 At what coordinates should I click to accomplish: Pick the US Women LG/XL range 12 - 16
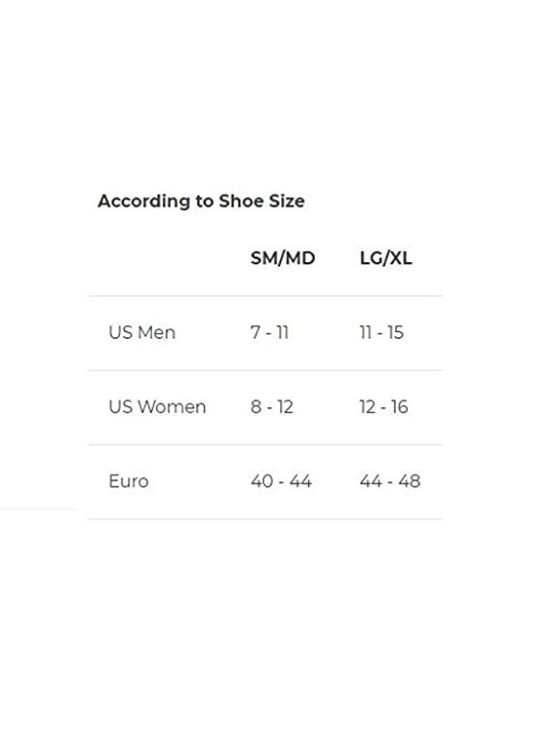(384, 407)
